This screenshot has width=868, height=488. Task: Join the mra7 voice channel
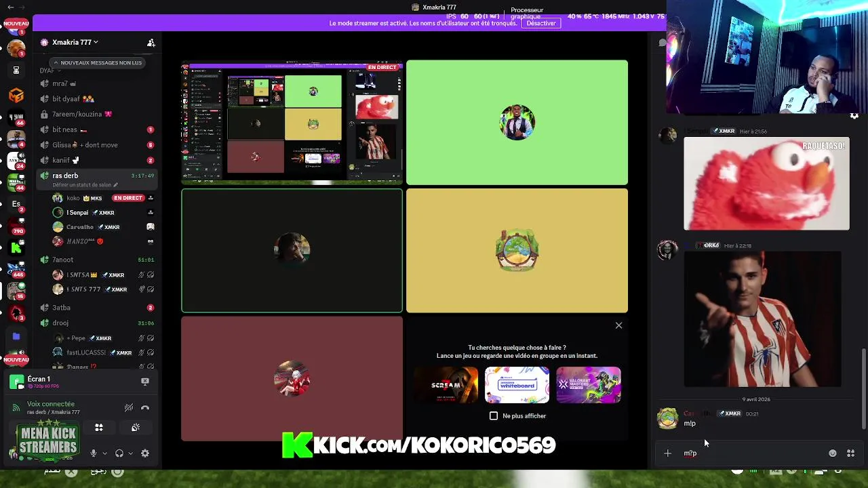pos(97,83)
